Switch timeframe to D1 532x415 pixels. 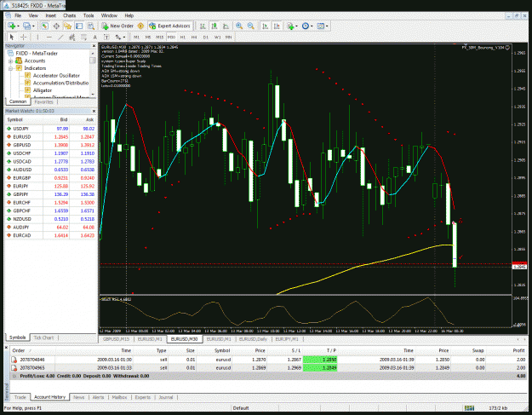(x=206, y=37)
